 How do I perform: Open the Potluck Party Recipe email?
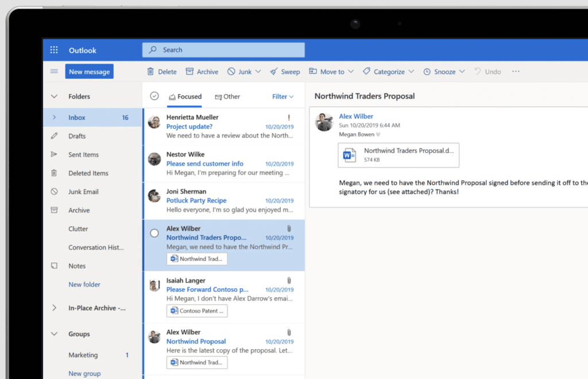click(x=224, y=200)
